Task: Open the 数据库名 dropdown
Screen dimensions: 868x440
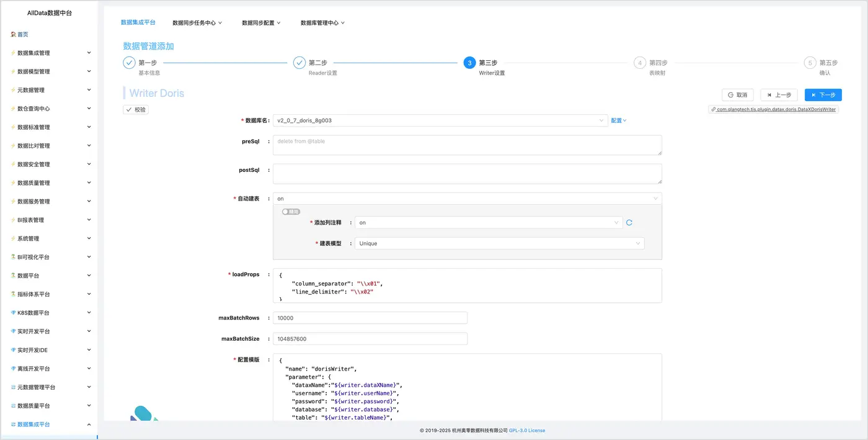Action: [x=440, y=120]
